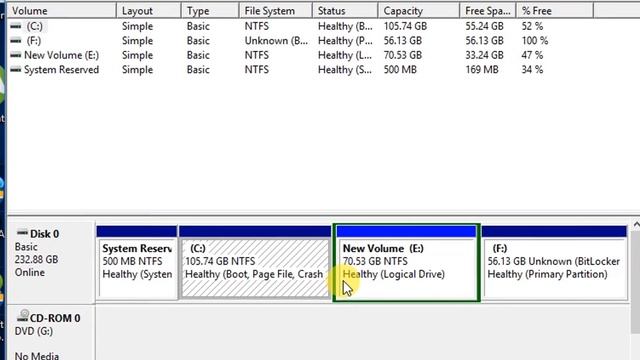Click the 47 % free cell
640x360 pixels.
(x=532, y=55)
